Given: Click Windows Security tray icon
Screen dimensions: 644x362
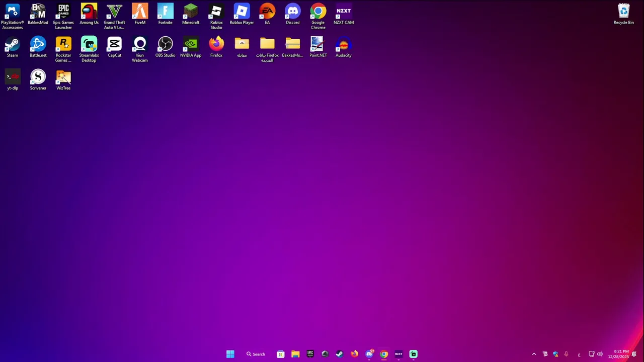Looking at the screenshot, I should click(x=555, y=354).
